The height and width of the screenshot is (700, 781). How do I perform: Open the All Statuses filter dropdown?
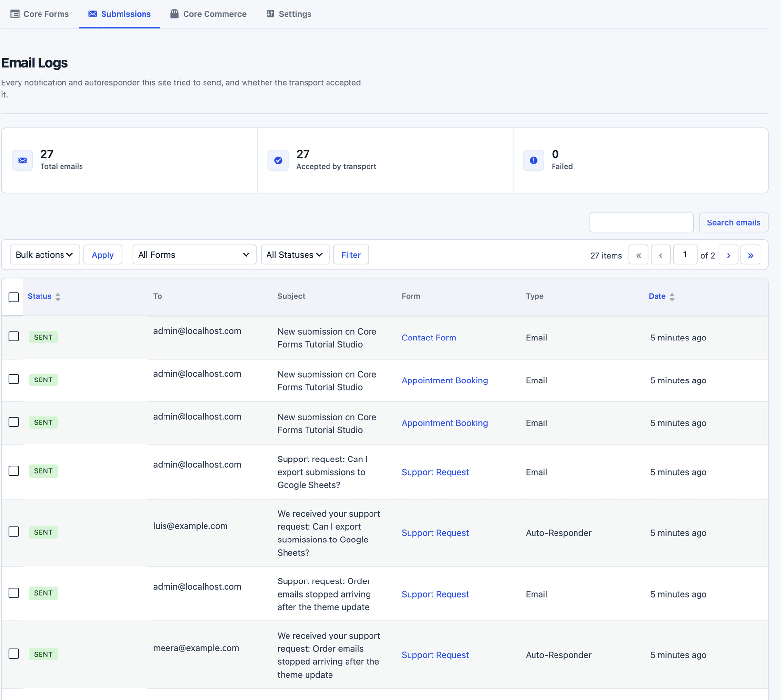pyautogui.click(x=295, y=255)
